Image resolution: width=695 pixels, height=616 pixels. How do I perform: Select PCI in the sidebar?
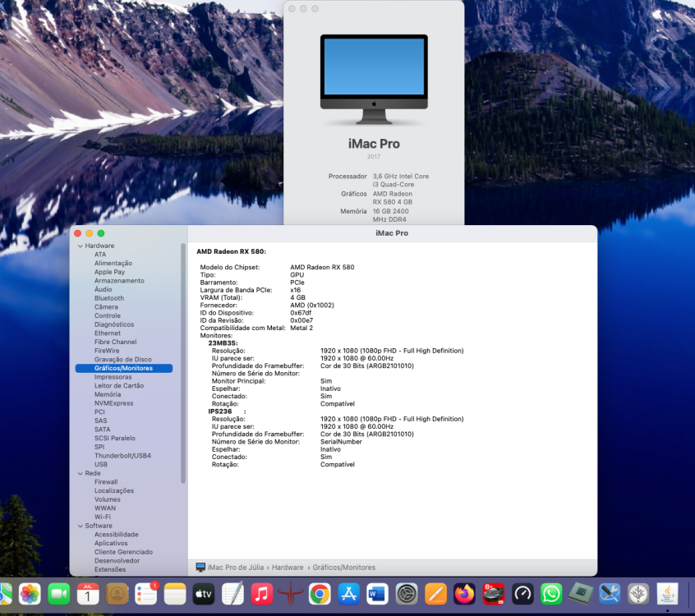click(x=99, y=411)
